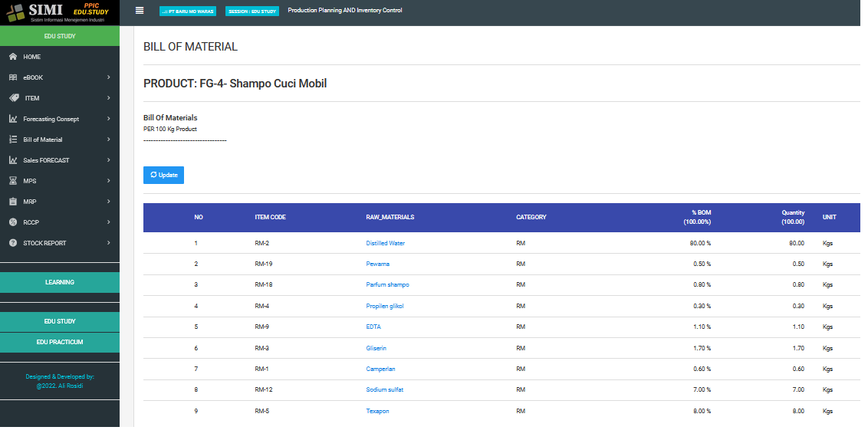This screenshot has width=868, height=440.
Task: Expand the RCCP submenu chevron
Action: (109, 222)
